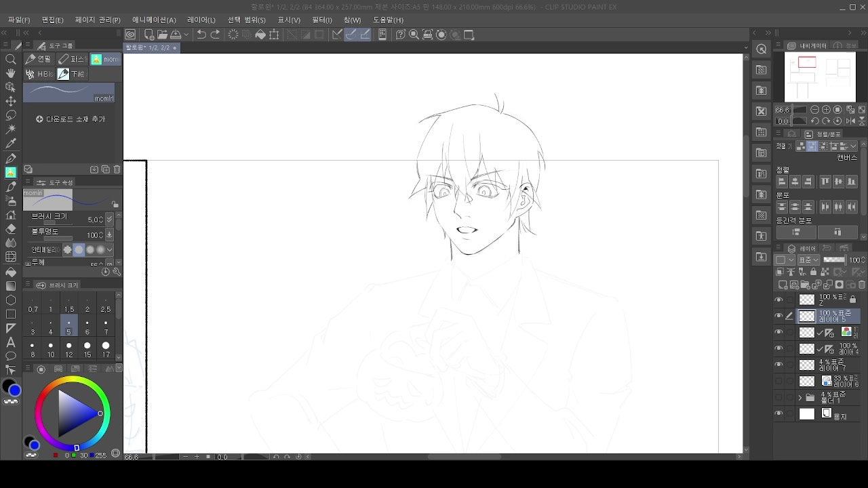Select the Eyedropper tool
The height and width of the screenshot is (488, 868).
[x=11, y=144]
